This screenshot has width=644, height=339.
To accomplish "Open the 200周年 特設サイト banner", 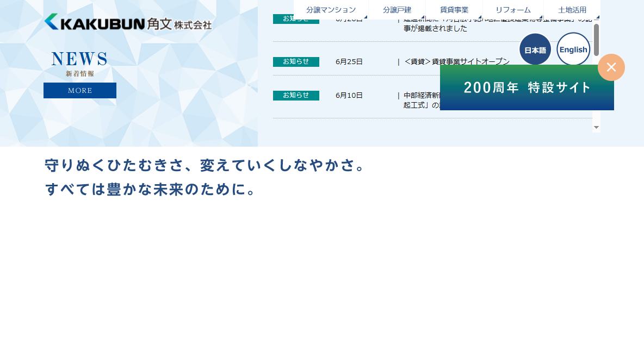I will pyautogui.click(x=527, y=87).
